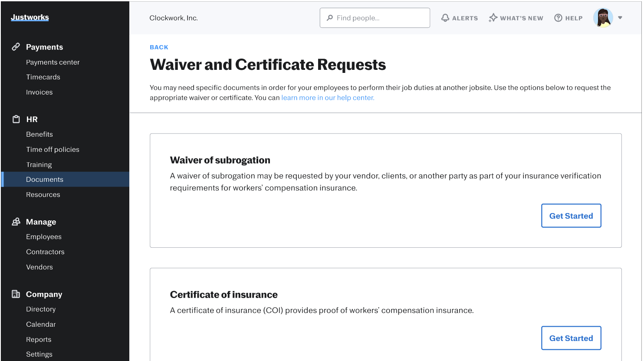Open company Settings in sidebar
The height and width of the screenshot is (361, 644).
39,354
